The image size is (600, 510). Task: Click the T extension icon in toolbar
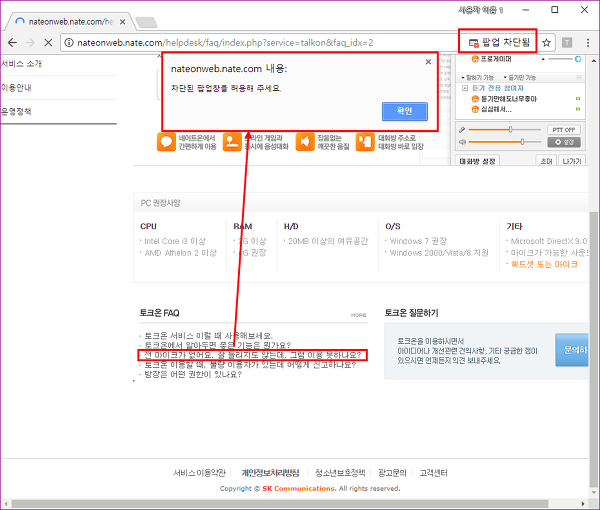point(567,42)
